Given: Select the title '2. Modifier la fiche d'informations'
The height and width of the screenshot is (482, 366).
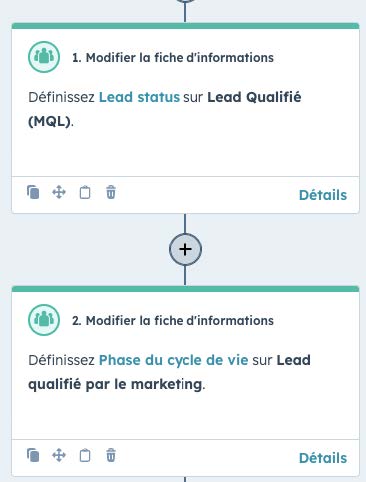Looking at the screenshot, I should [173, 321].
